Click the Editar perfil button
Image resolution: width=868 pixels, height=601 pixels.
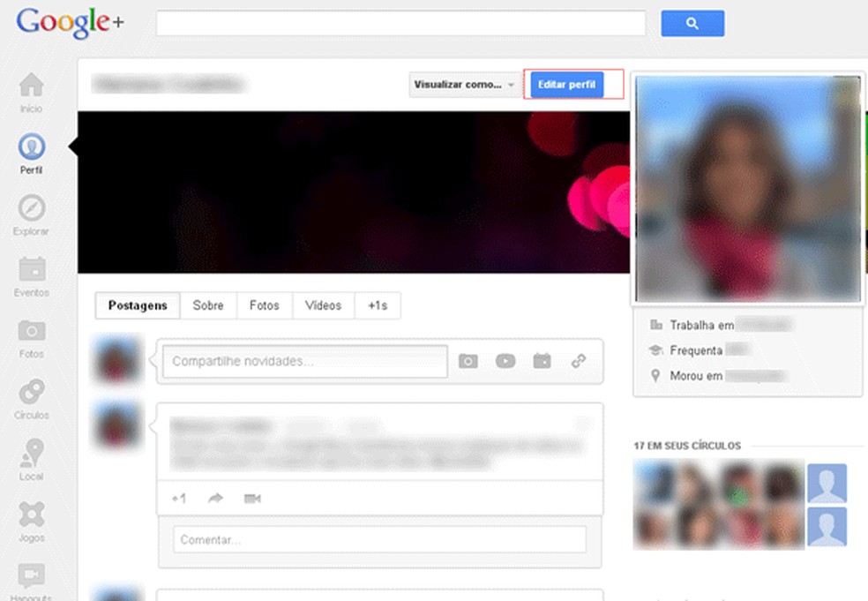567,85
